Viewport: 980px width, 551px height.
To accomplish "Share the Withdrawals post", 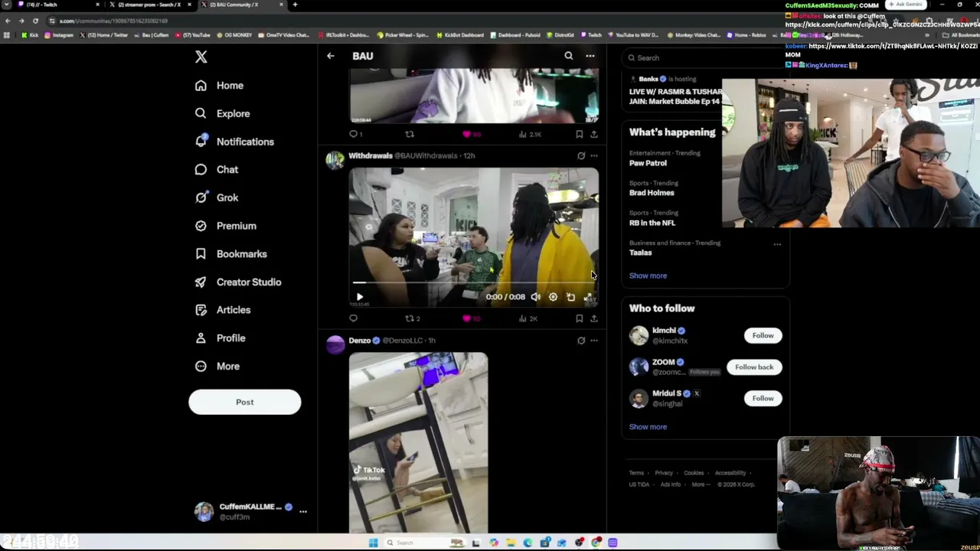I will (594, 318).
